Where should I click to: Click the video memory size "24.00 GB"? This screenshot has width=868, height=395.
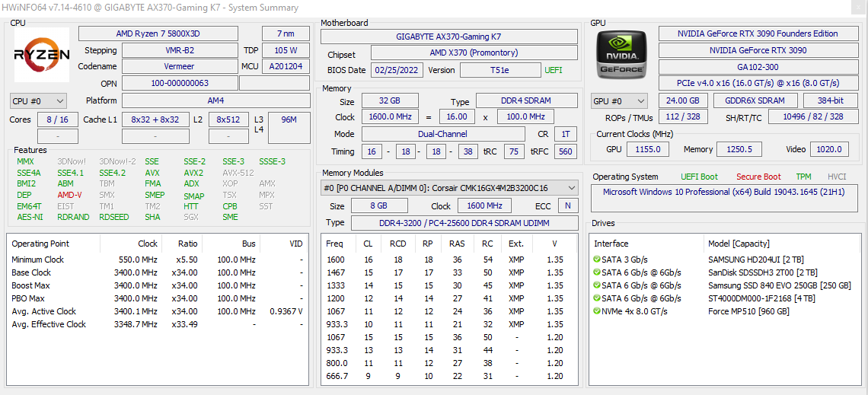[x=682, y=100]
